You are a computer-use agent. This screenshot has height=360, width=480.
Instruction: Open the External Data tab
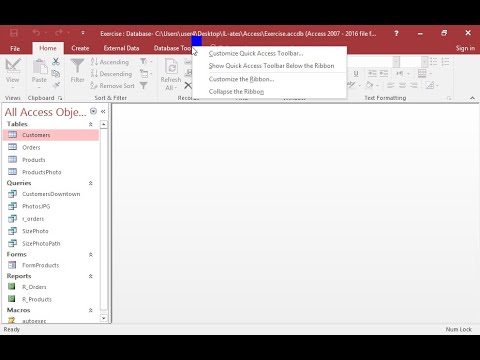point(121,48)
